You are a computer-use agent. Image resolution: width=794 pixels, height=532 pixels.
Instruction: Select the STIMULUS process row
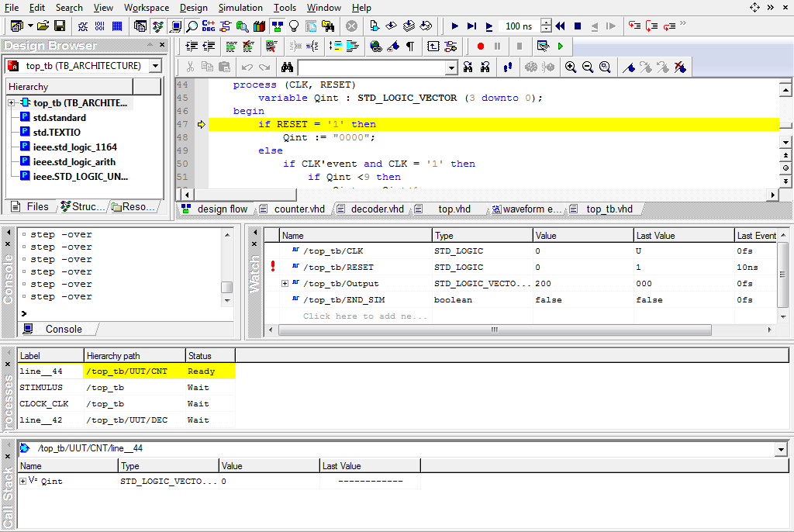[x=126, y=387]
